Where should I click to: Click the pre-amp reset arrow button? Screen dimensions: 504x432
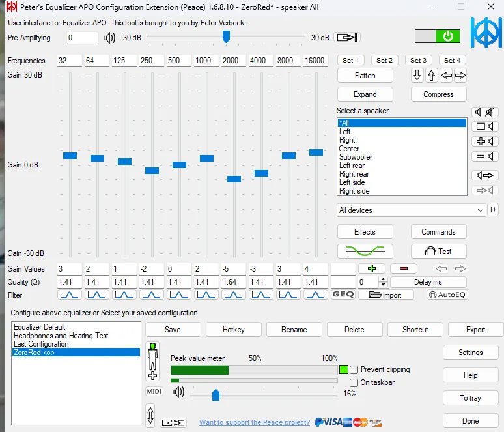347,38
